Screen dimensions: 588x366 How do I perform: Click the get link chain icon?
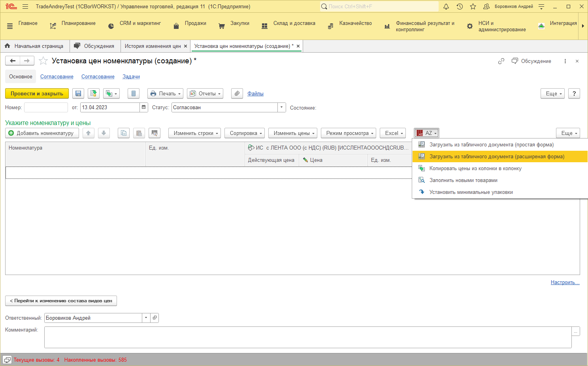(501, 61)
